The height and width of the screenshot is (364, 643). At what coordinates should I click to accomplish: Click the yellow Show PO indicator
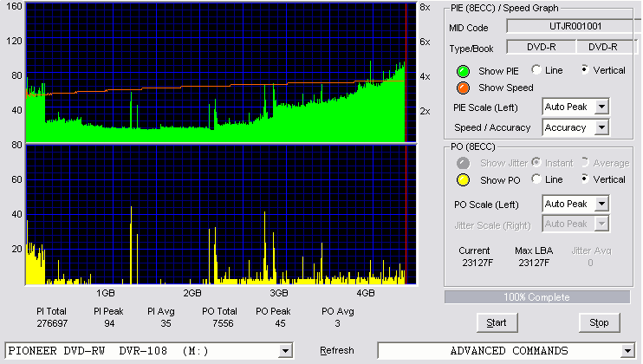point(463,180)
